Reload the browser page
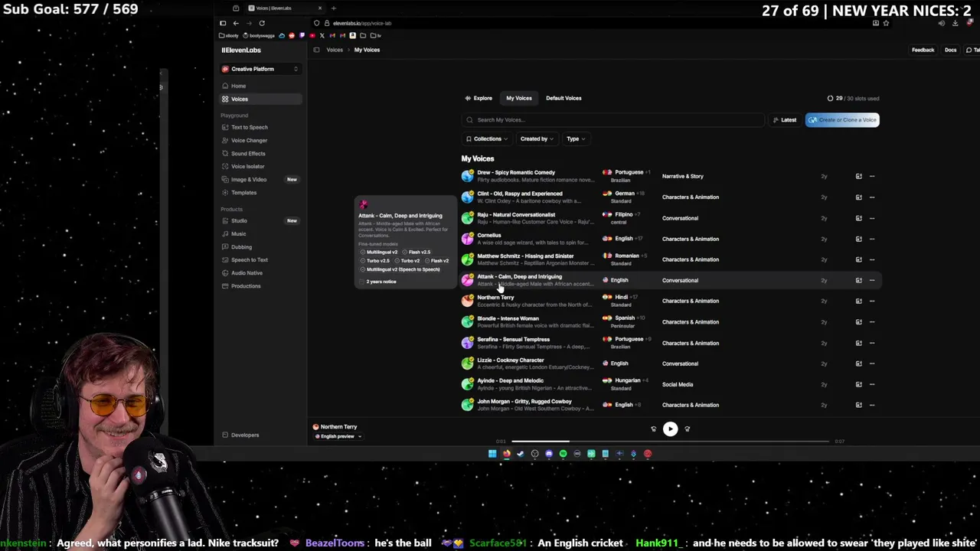The width and height of the screenshot is (980, 551). [261, 23]
